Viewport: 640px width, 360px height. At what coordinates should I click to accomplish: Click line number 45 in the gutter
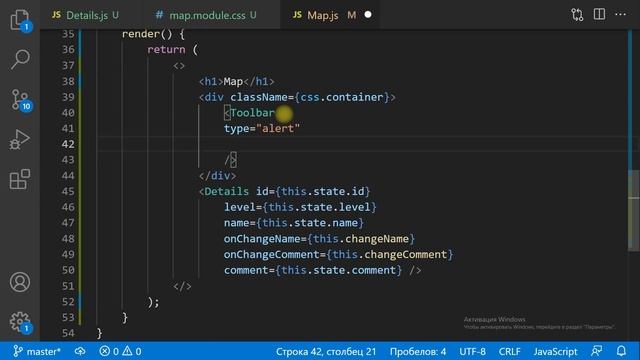[x=68, y=191]
